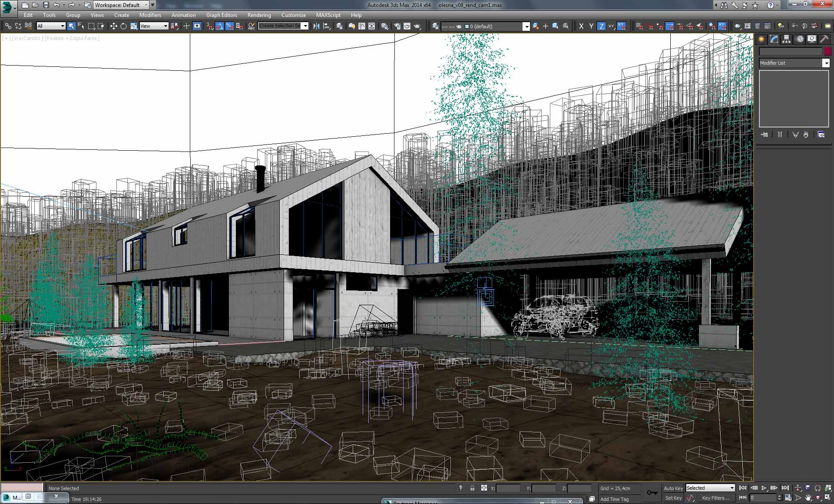This screenshot has width=834, height=504.
Task: Toggle Auto Key recording mode
Action: coord(672,488)
